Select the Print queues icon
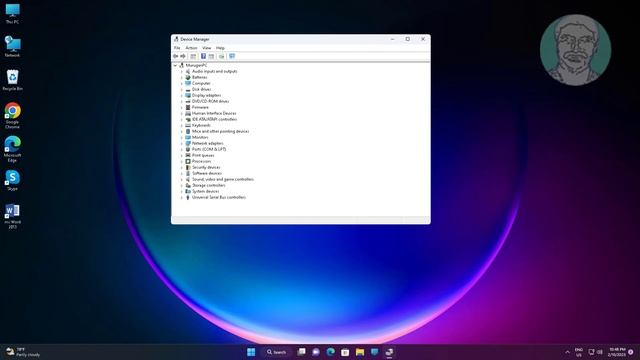 click(x=188, y=155)
